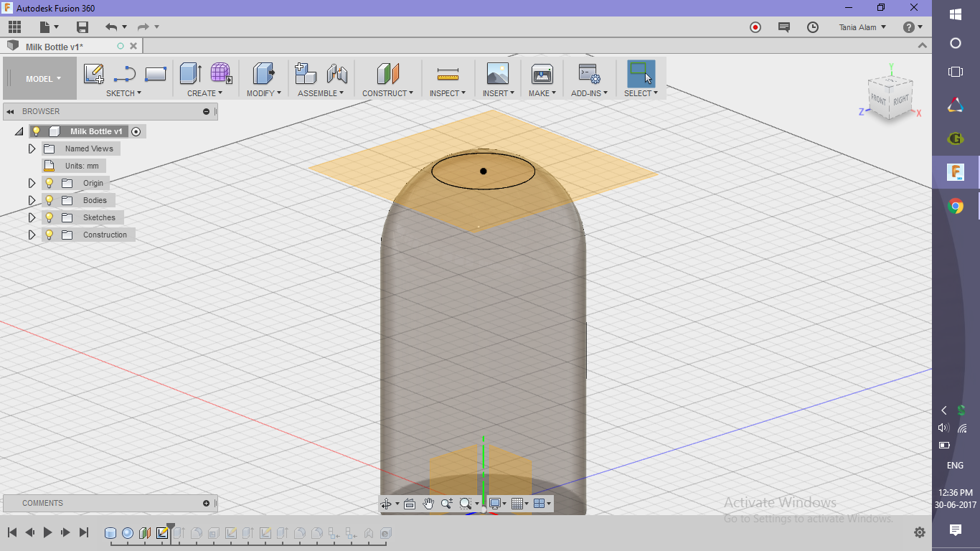This screenshot has height=551, width=980.
Task: Activate the window Select tool icon
Action: pyautogui.click(x=641, y=74)
